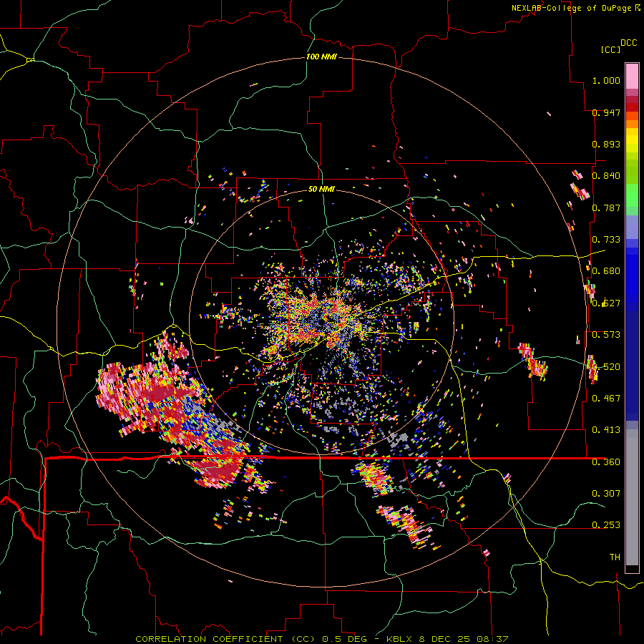Viewport: 644px width, 644px height.
Task: Click the 0.947 scale value
Action: (606, 112)
